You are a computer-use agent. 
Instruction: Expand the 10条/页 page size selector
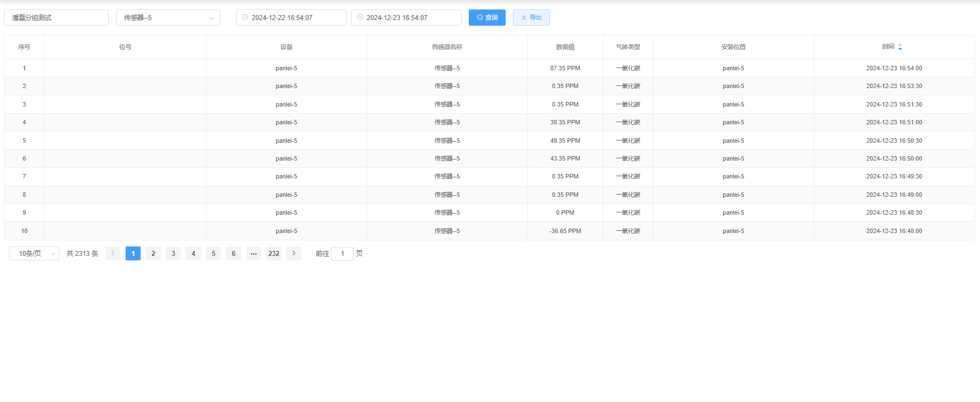pos(34,254)
